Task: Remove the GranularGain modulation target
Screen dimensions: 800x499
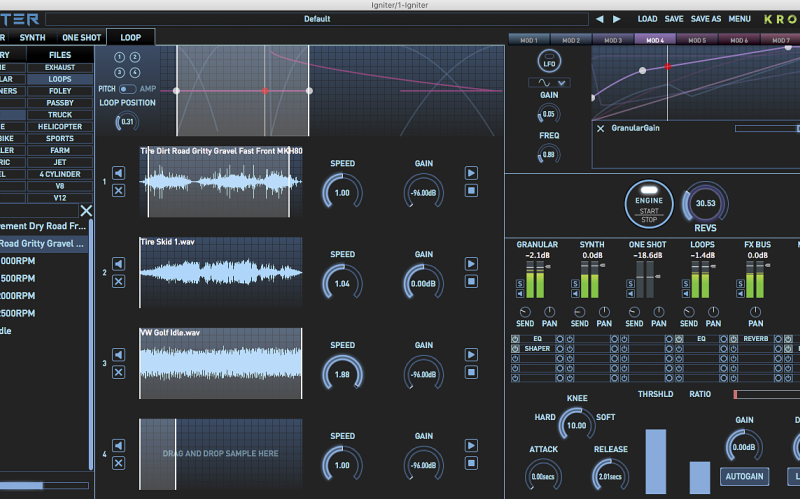Action: point(601,129)
